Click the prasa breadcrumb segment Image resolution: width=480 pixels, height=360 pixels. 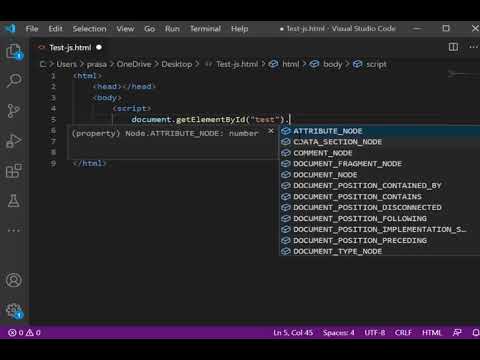click(x=97, y=64)
